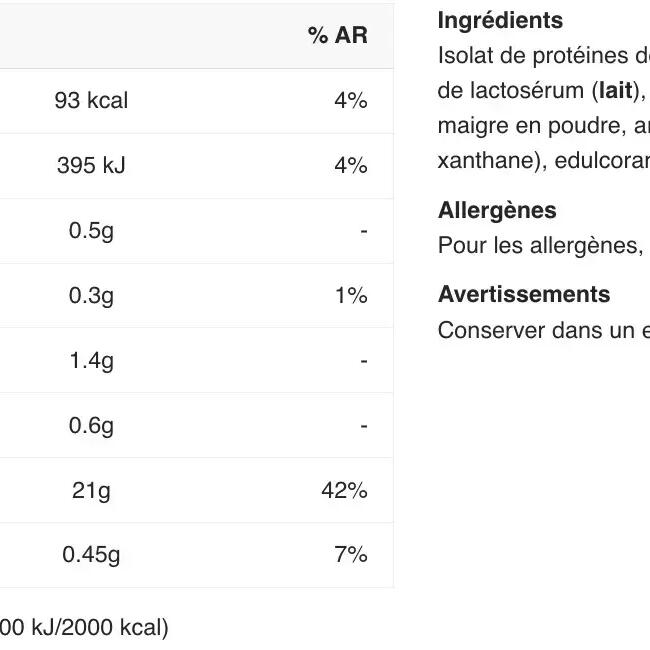
Task: Click the kJ/2000 kcal footnote below table
Action: pyautogui.click(x=85, y=628)
